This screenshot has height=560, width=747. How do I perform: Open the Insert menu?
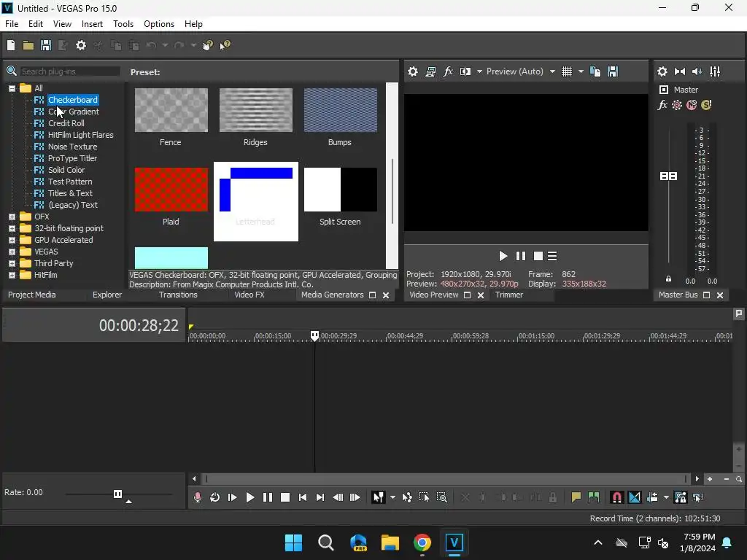[x=92, y=24]
